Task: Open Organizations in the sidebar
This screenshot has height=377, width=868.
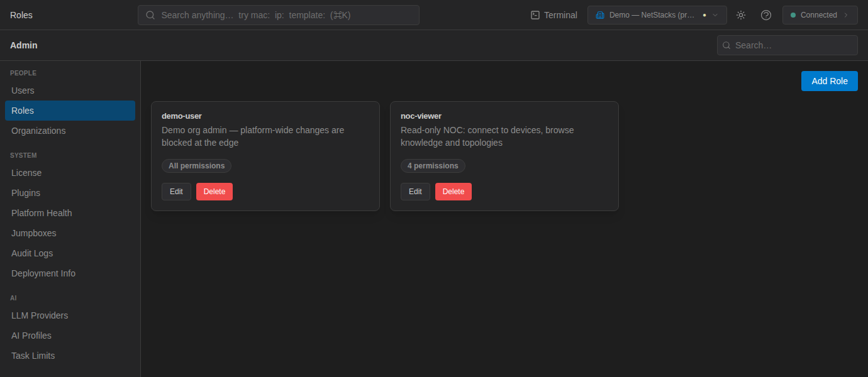Action: [70, 131]
